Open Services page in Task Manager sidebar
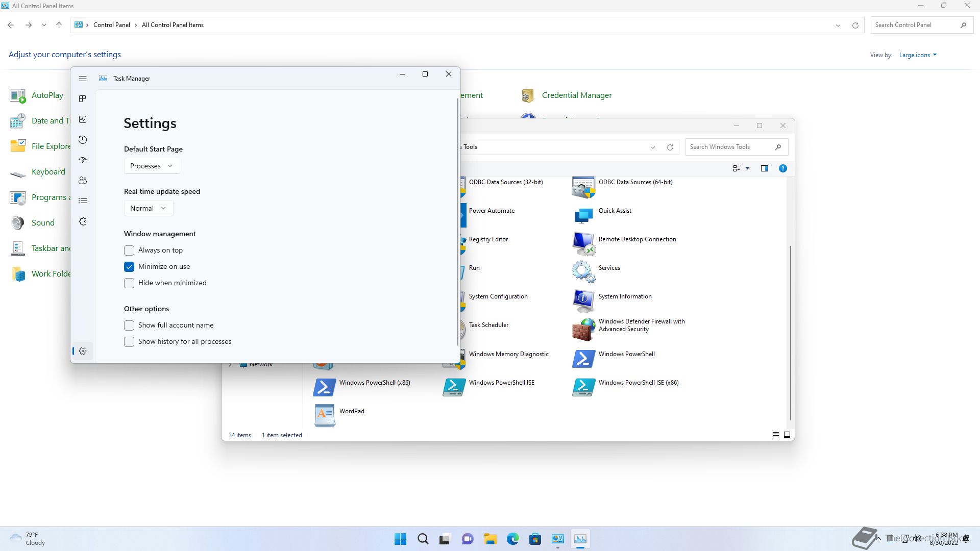980x551 pixels. tap(83, 221)
